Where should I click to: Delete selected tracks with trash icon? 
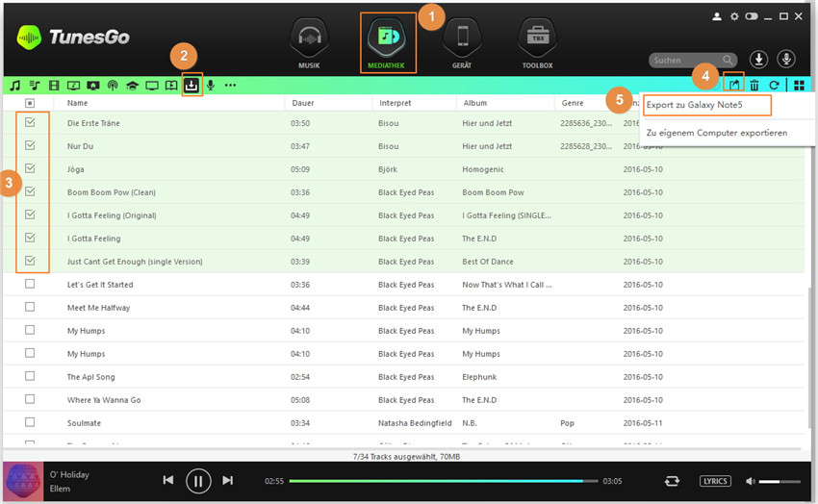[754, 86]
